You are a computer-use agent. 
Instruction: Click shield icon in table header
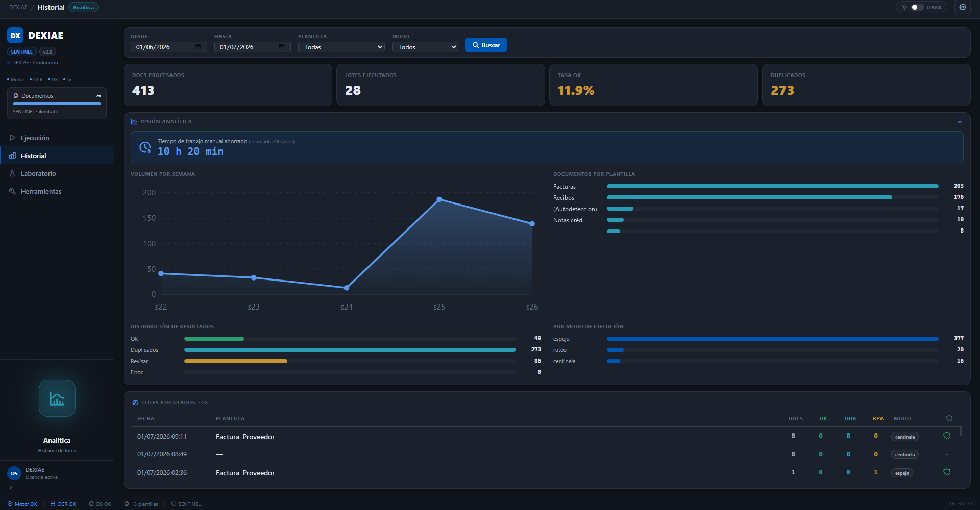pos(949,418)
